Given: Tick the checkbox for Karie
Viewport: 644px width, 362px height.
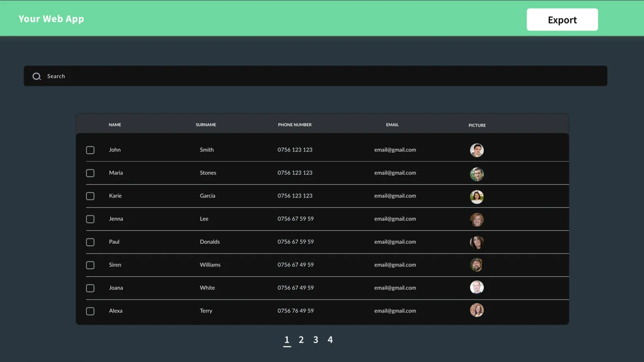Looking at the screenshot, I should tap(90, 196).
